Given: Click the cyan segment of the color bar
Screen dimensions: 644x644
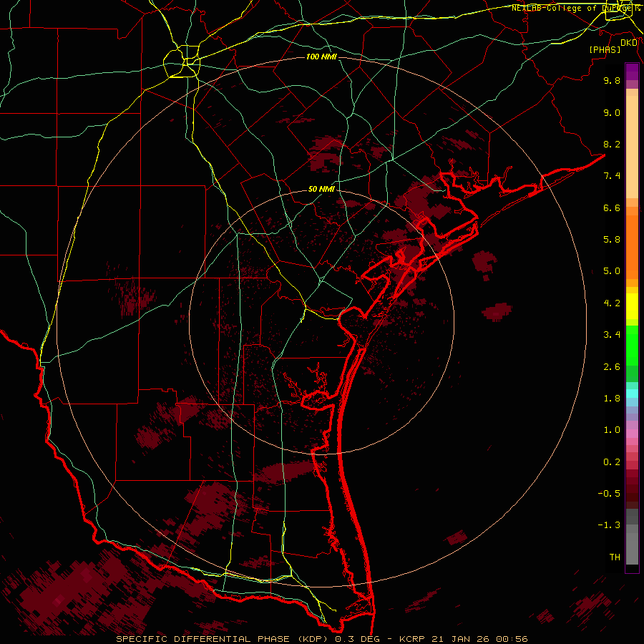Looking at the screenshot, I should (x=632, y=394).
